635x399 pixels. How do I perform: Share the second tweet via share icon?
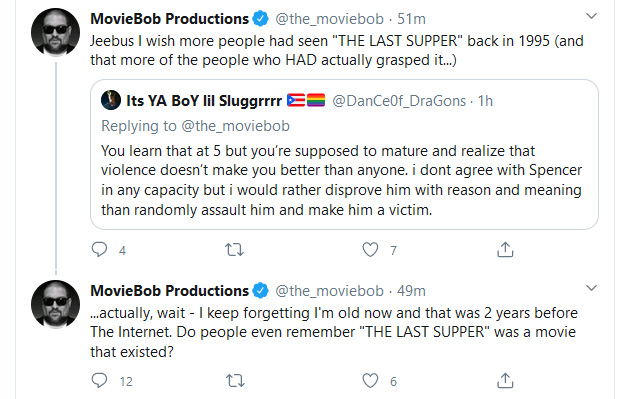coord(505,381)
